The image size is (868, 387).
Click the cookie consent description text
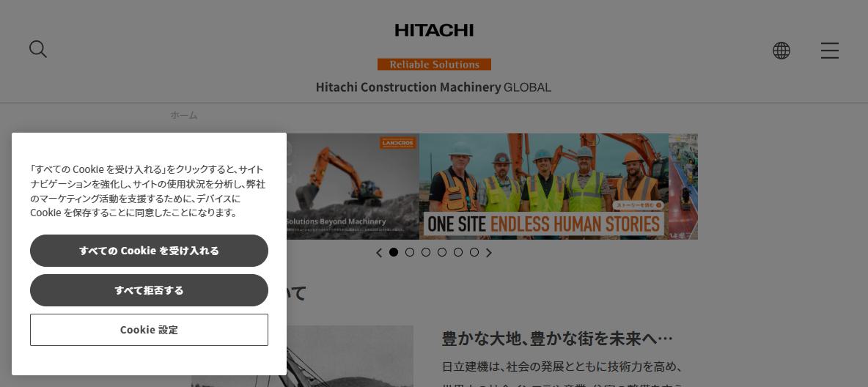pyautogui.click(x=148, y=191)
